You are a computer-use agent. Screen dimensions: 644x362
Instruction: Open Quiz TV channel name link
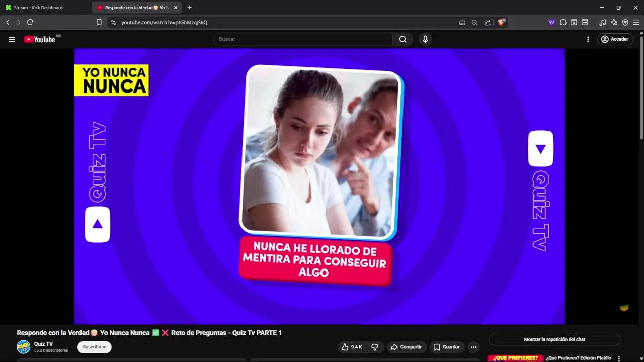43,344
